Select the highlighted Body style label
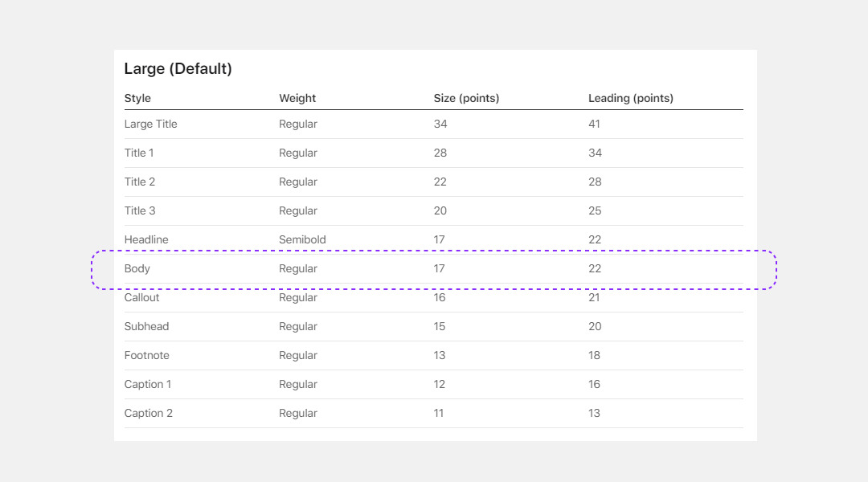 coord(137,268)
